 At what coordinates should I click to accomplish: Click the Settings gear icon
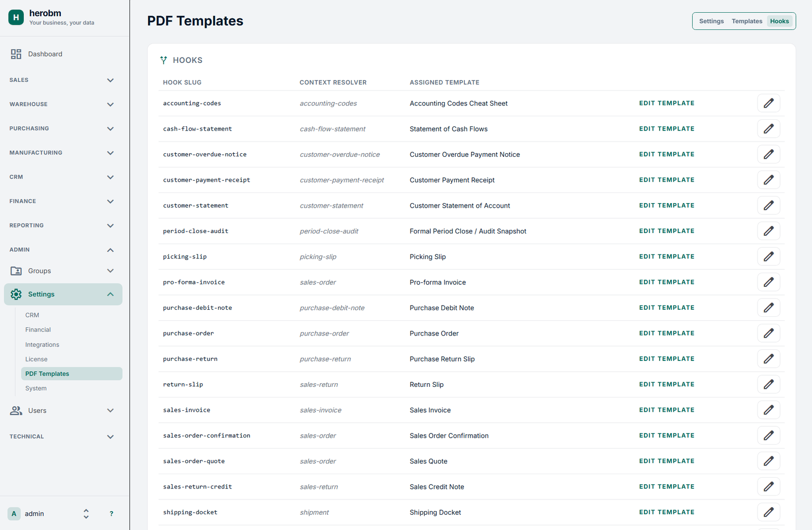coord(16,294)
